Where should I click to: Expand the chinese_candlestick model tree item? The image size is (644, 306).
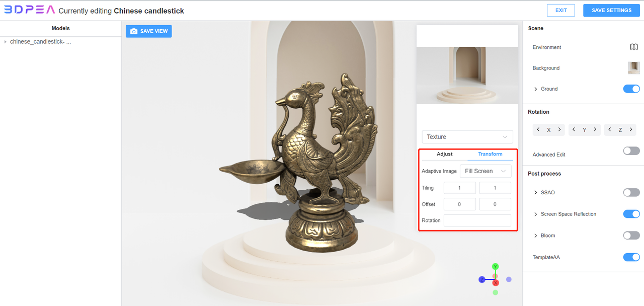pyautogui.click(x=6, y=42)
